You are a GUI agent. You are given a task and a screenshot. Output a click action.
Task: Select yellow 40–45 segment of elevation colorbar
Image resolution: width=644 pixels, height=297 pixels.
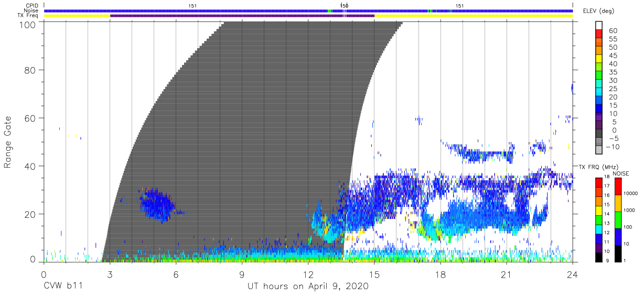599,58
